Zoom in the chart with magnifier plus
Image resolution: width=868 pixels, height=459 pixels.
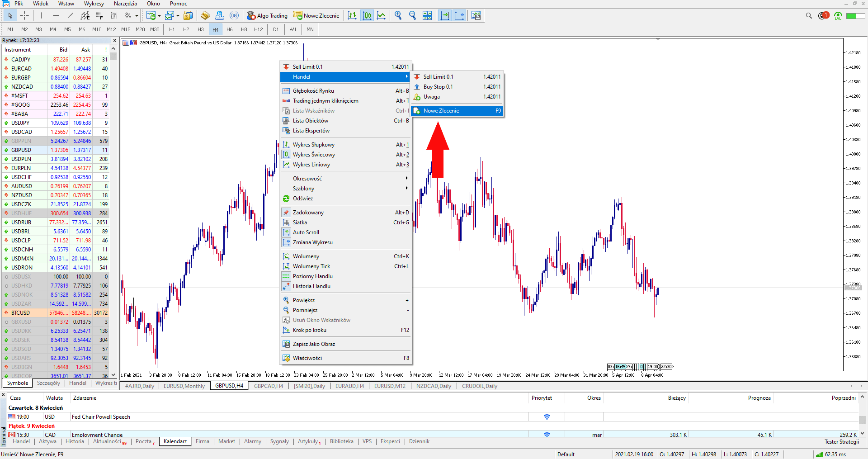pyautogui.click(x=398, y=15)
